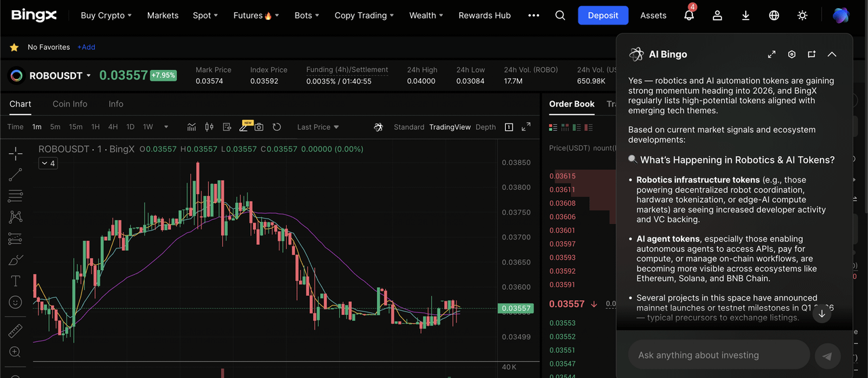Screen dimensions: 868x378
Task: Focus the Ask anything about investing field
Action: coord(719,355)
